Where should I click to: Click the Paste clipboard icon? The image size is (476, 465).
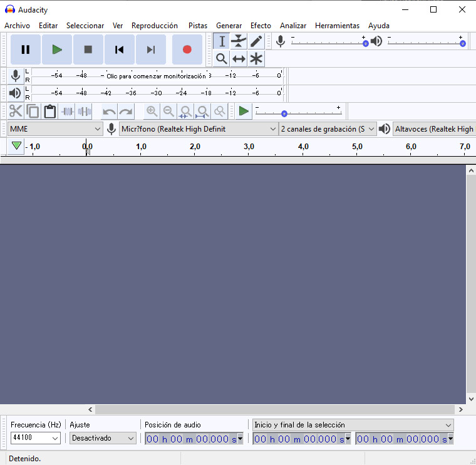[50, 112]
